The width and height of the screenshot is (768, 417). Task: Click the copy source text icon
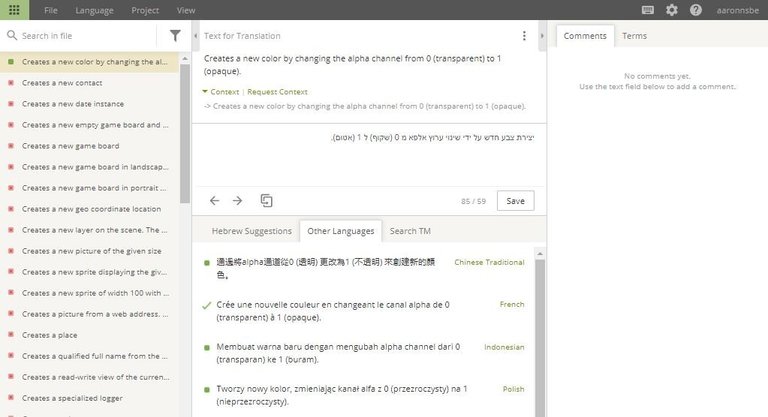[267, 201]
